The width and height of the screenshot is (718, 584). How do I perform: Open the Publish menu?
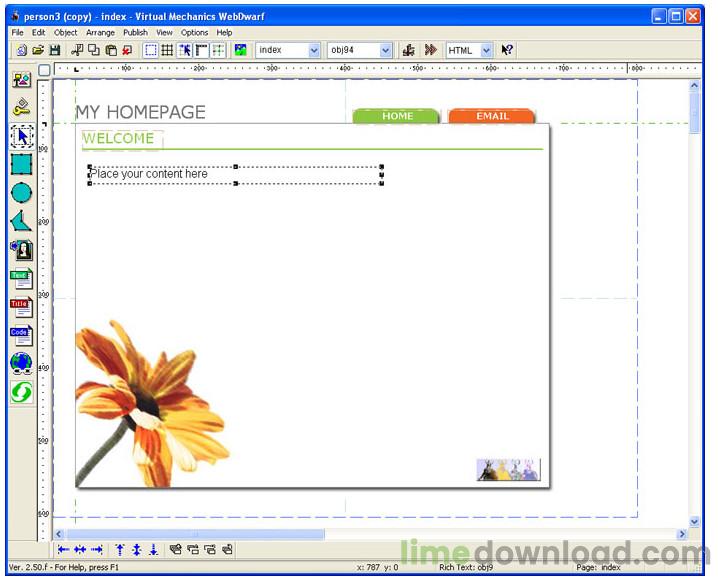[135, 32]
